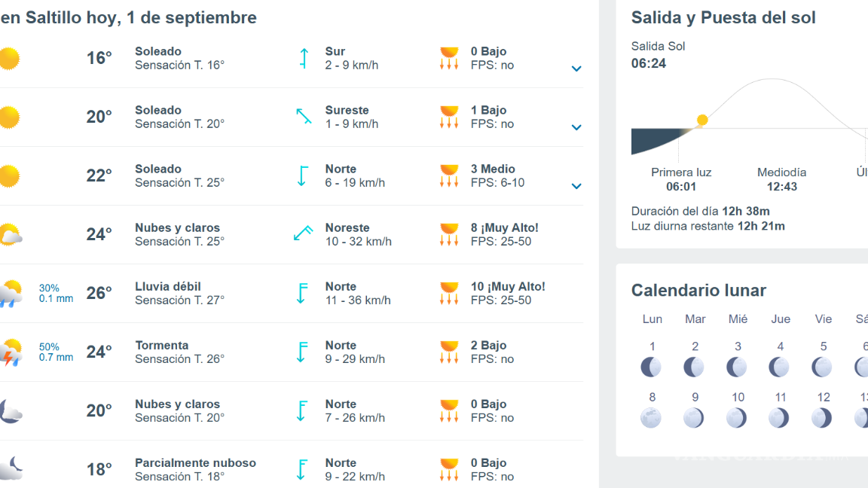868x488 pixels.
Task: Click the clouds icon for the 20° row
Action: point(11,410)
